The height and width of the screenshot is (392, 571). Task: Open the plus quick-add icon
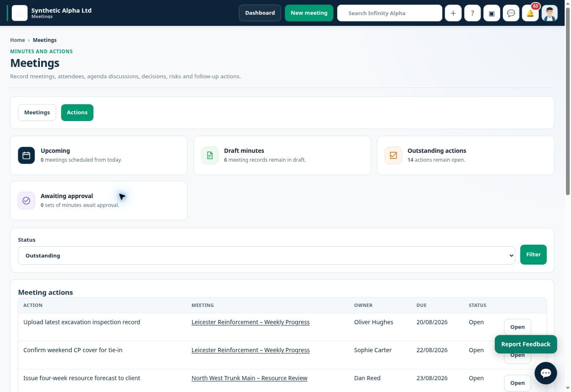pyautogui.click(x=453, y=13)
